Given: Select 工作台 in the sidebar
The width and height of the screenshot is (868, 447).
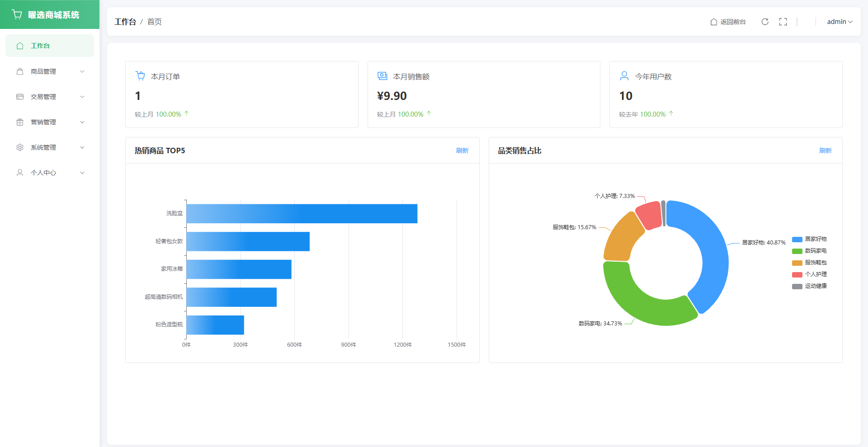Looking at the screenshot, I should [40, 46].
